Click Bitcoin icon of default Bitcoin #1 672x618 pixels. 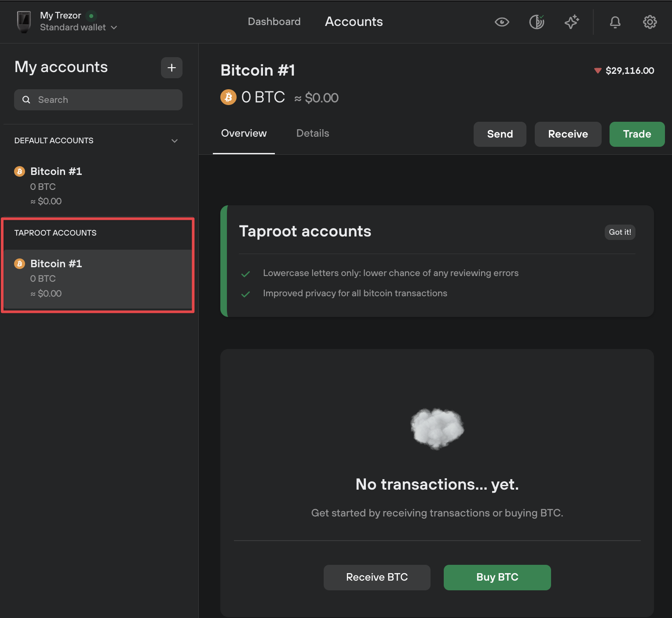tap(19, 171)
